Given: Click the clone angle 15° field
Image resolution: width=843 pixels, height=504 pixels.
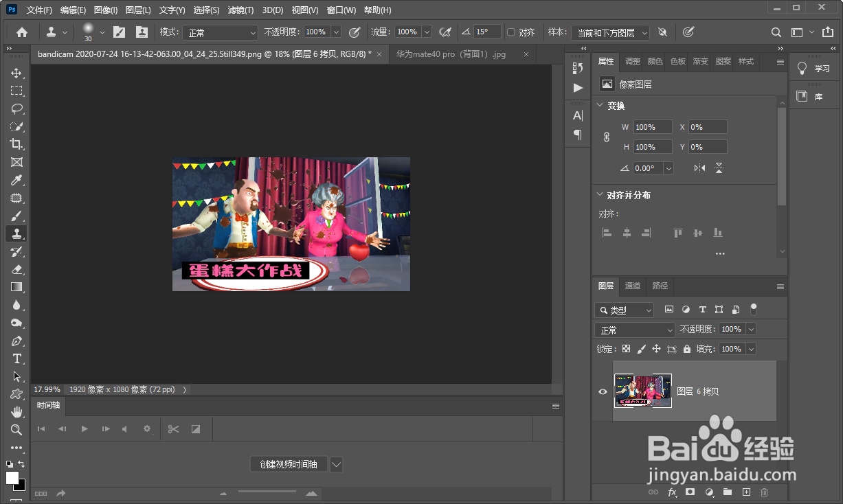Looking at the screenshot, I should coord(487,32).
